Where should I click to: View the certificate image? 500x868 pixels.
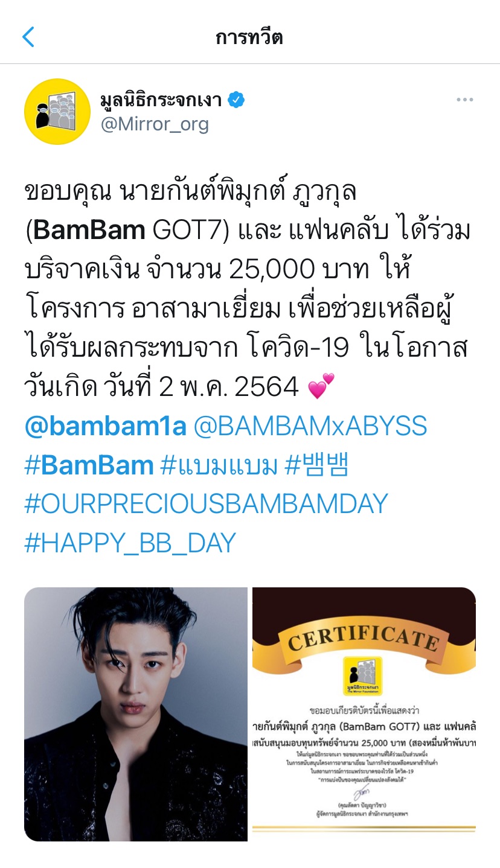pyautogui.click(x=364, y=714)
